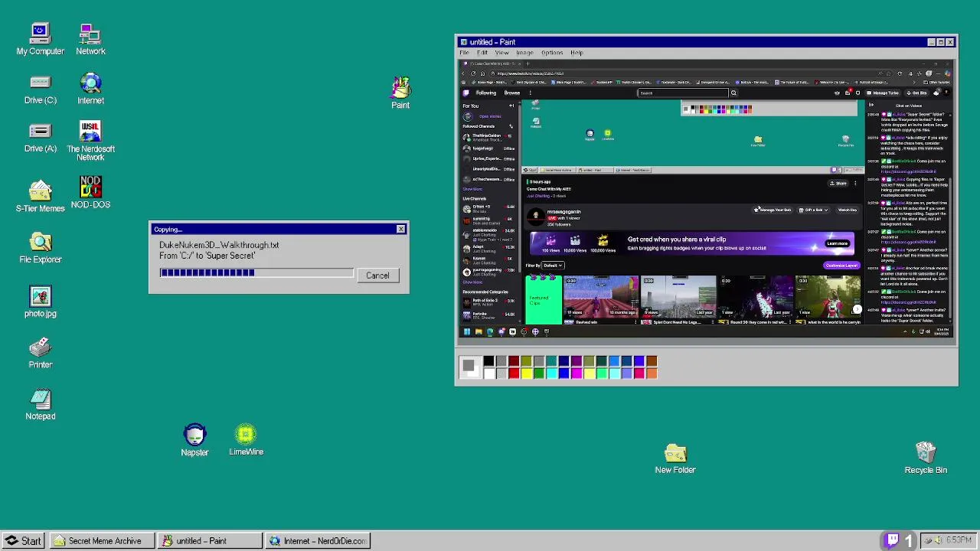This screenshot has width=980, height=551.
Task: Open the Options menu in Paint
Action: [x=551, y=53]
